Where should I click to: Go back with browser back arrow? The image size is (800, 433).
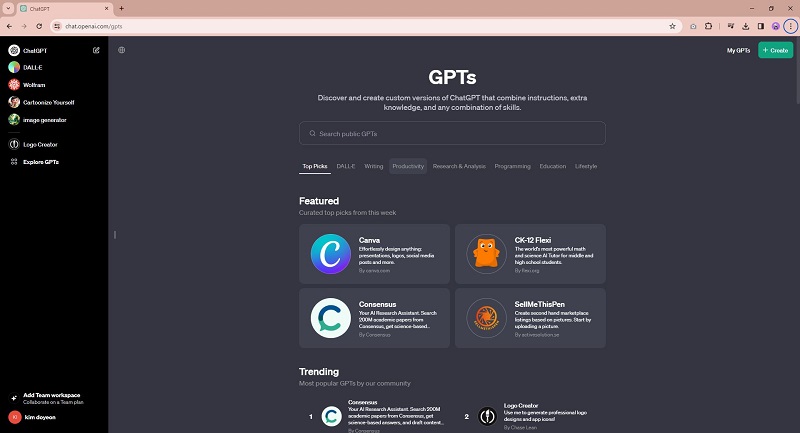[x=9, y=26]
